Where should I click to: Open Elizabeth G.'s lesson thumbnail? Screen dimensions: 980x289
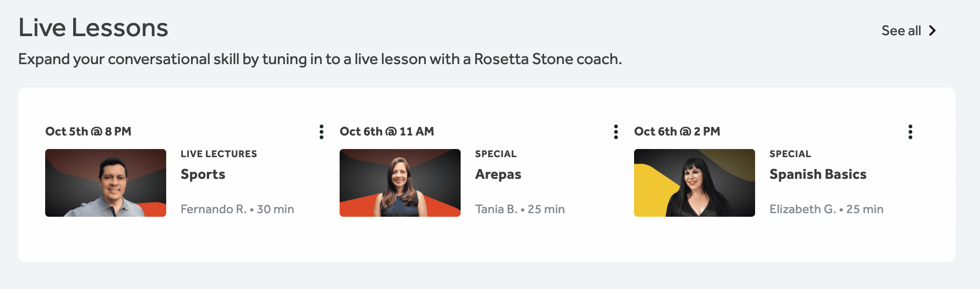695,183
